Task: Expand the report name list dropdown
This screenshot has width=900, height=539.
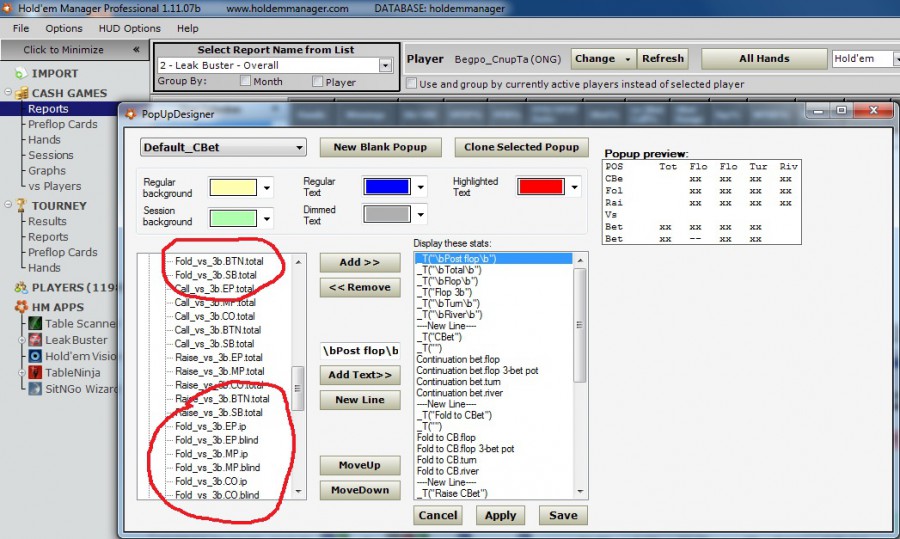Action: (x=385, y=66)
